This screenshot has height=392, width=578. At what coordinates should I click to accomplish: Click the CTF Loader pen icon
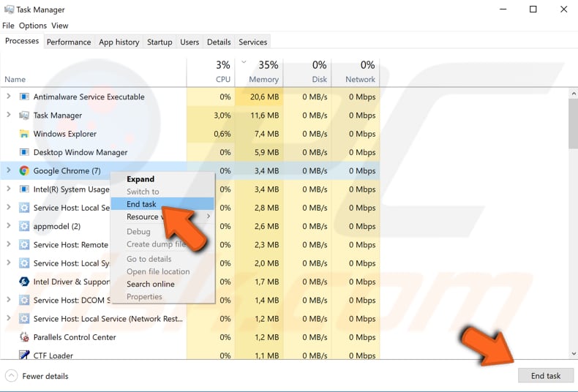[24, 355]
